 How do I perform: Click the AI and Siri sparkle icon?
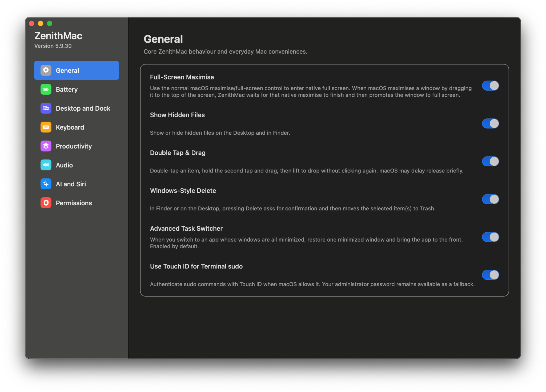(46, 184)
